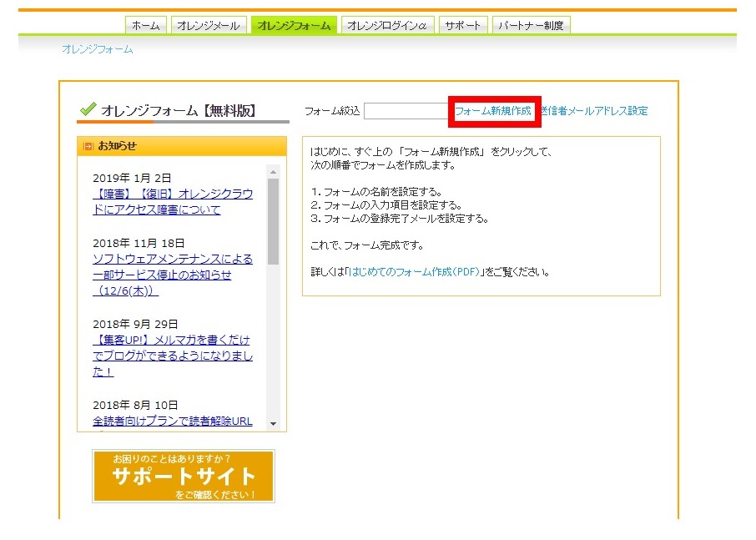756x540 pixels.
Task: Select the オレンジフォーム tab
Action: click(294, 26)
